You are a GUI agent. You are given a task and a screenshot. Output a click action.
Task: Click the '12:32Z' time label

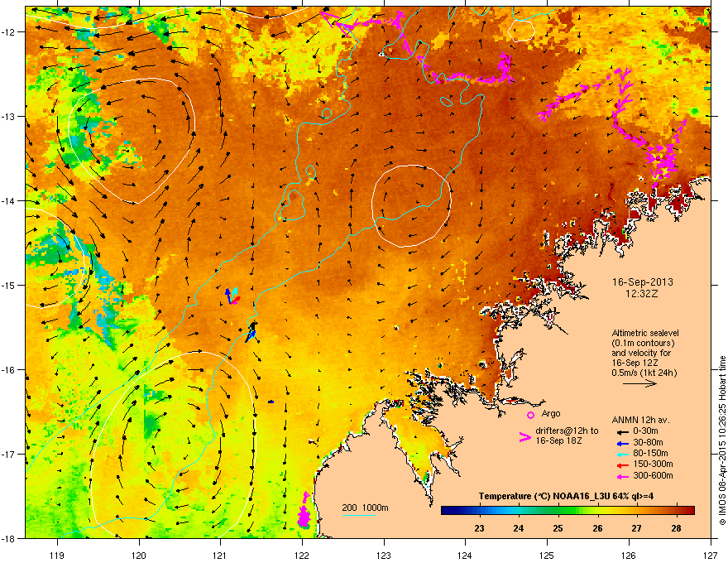642,294
